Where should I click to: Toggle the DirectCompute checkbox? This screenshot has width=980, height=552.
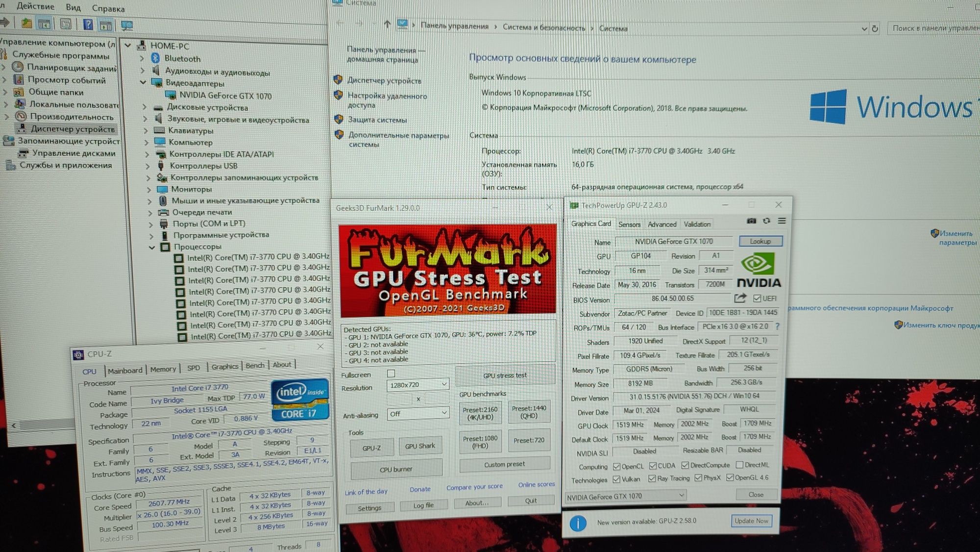coord(685,465)
